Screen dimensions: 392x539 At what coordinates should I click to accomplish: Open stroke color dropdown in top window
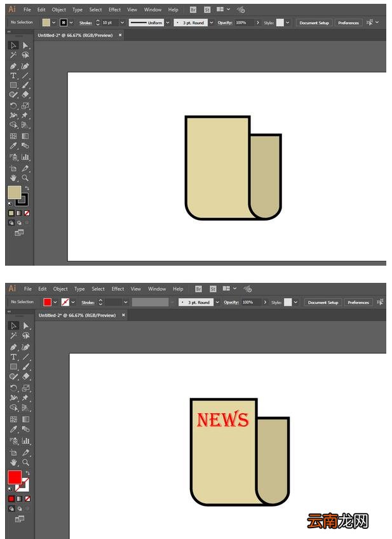point(71,23)
